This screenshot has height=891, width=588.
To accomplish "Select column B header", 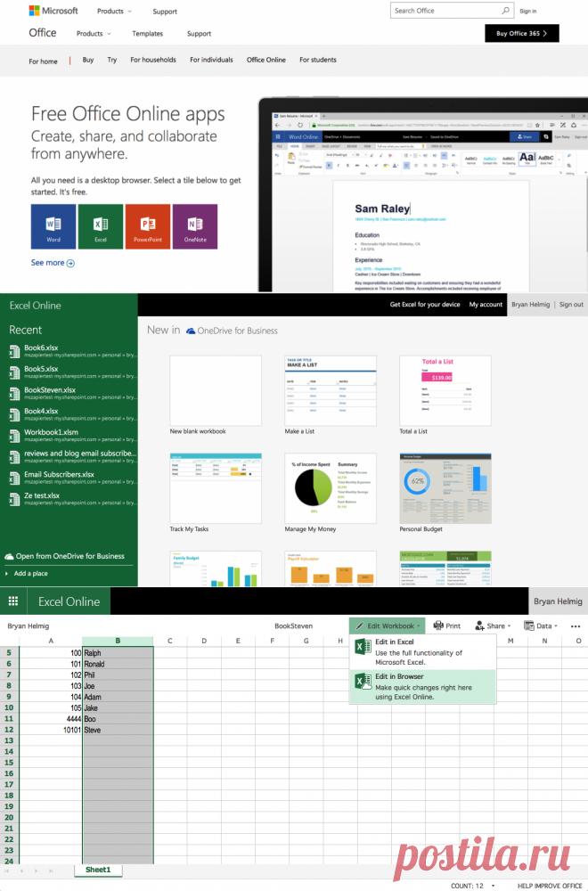I will point(118,641).
